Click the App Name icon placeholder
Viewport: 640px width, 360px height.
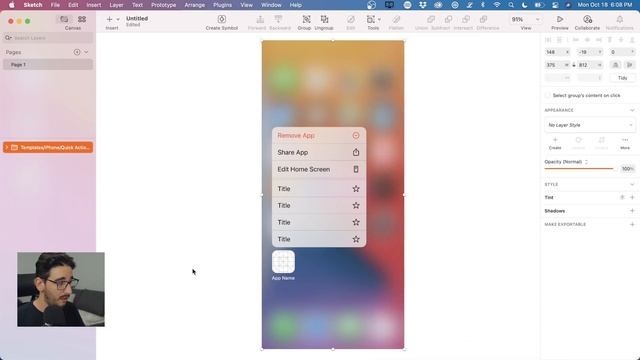[x=283, y=262]
